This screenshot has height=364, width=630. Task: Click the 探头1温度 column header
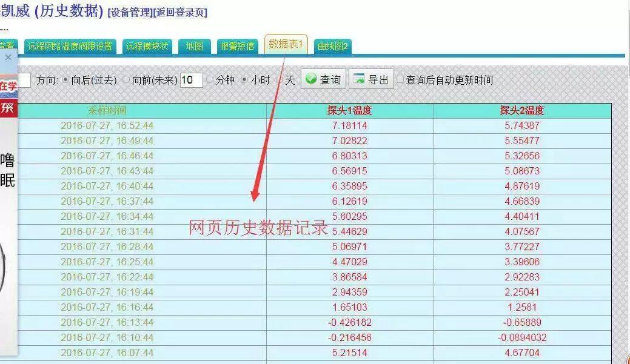pos(349,110)
